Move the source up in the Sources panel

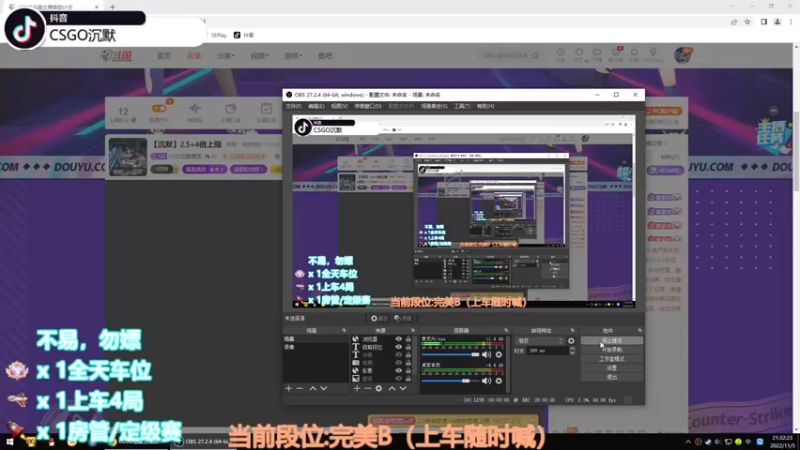(x=392, y=389)
